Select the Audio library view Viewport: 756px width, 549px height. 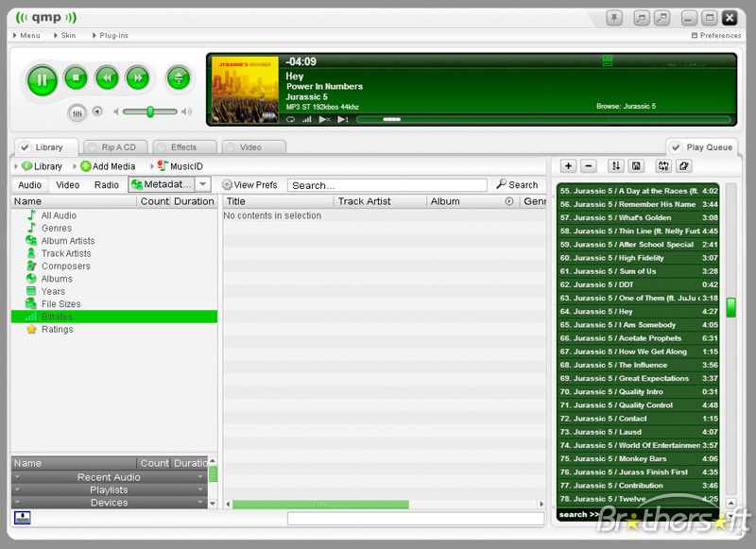click(30, 185)
